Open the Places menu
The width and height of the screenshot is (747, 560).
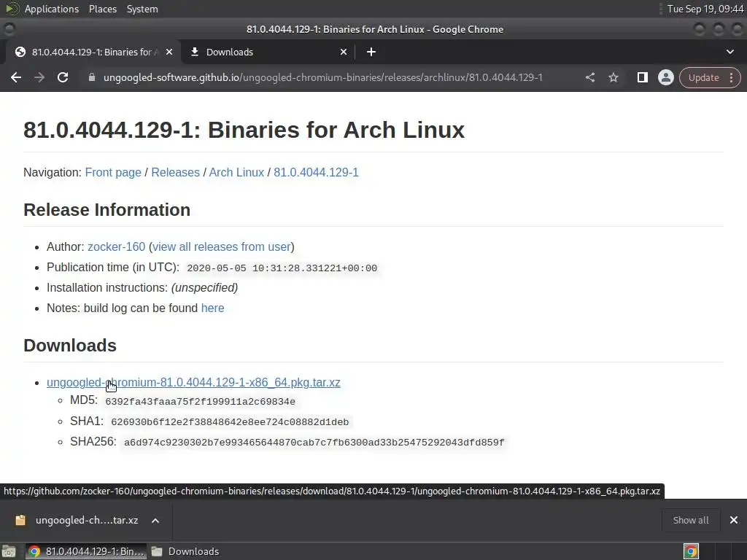[102, 9]
